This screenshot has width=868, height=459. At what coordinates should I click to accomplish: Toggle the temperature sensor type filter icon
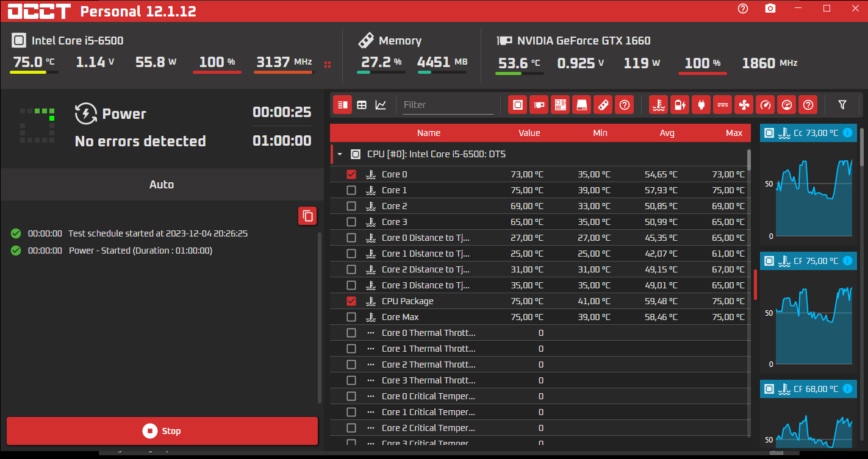pos(658,105)
